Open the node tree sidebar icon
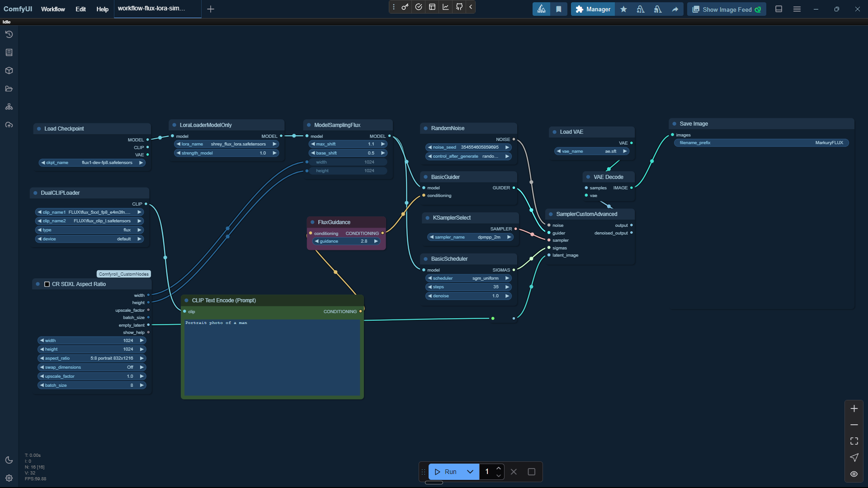Viewport: 868px width, 488px height. pyautogui.click(x=9, y=107)
